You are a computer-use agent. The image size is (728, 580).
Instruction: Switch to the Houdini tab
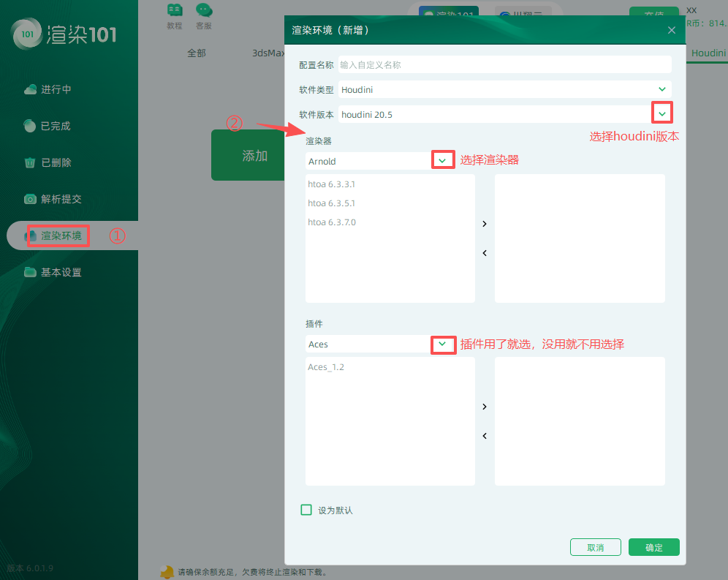point(708,53)
